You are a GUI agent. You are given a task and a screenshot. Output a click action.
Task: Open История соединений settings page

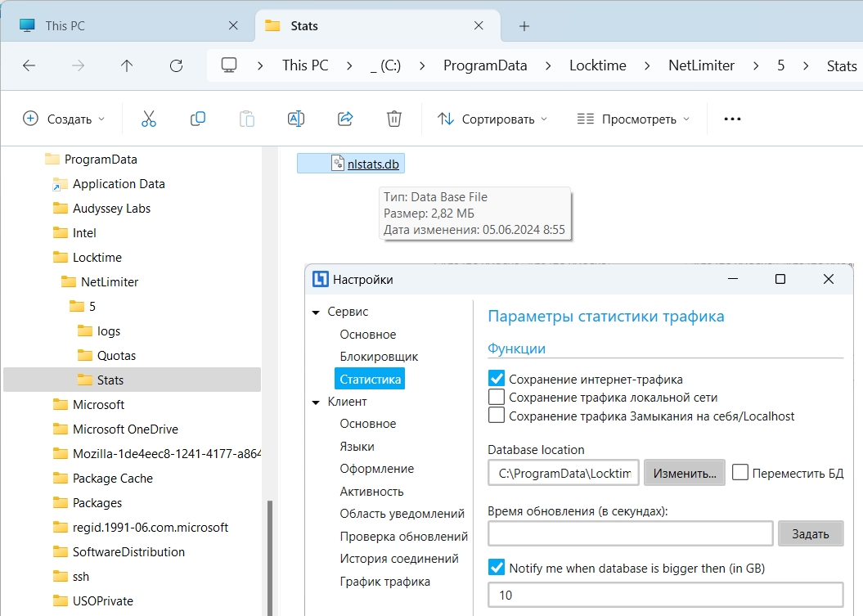pos(399,559)
